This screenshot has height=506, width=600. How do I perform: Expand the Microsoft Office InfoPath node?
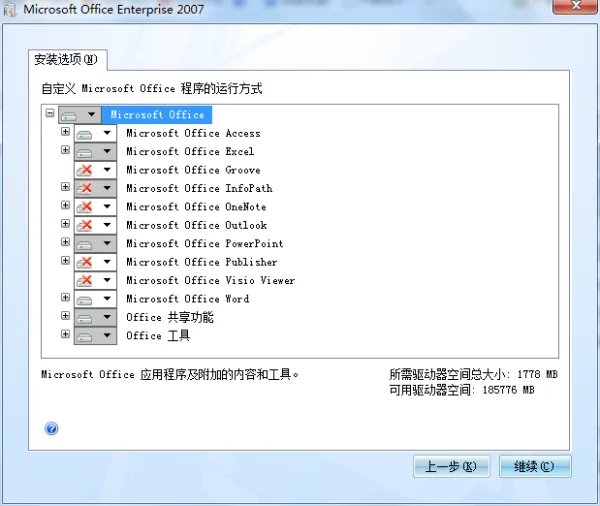coord(65,186)
